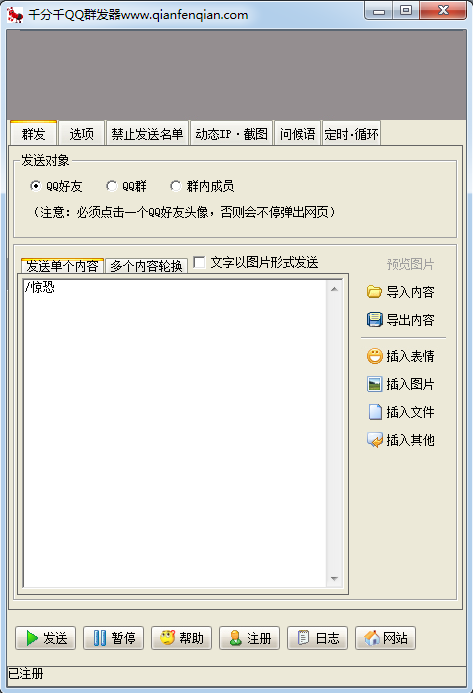473x693 pixels.
Task: Pause sending with the 暂停 button
Action: (114, 638)
